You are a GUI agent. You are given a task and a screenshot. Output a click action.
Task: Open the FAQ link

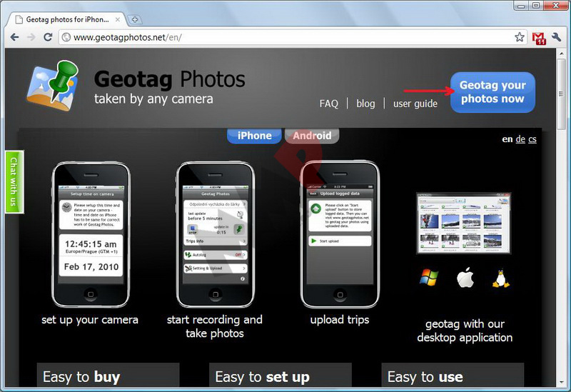(x=329, y=104)
